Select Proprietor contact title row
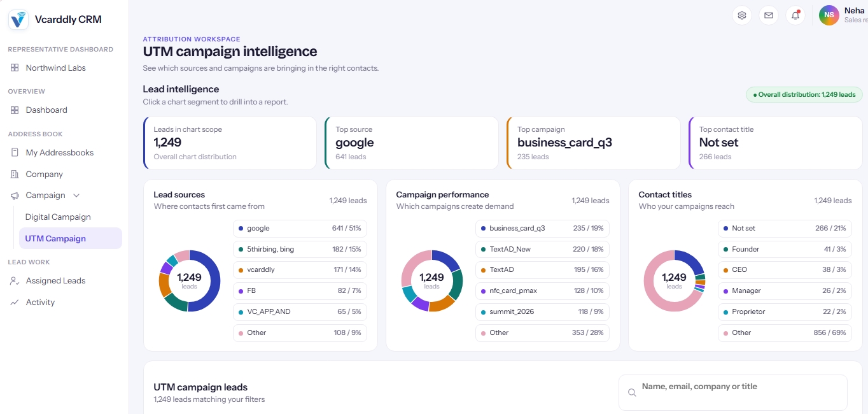This screenshot has height=414, width=868. pos(785,312)
